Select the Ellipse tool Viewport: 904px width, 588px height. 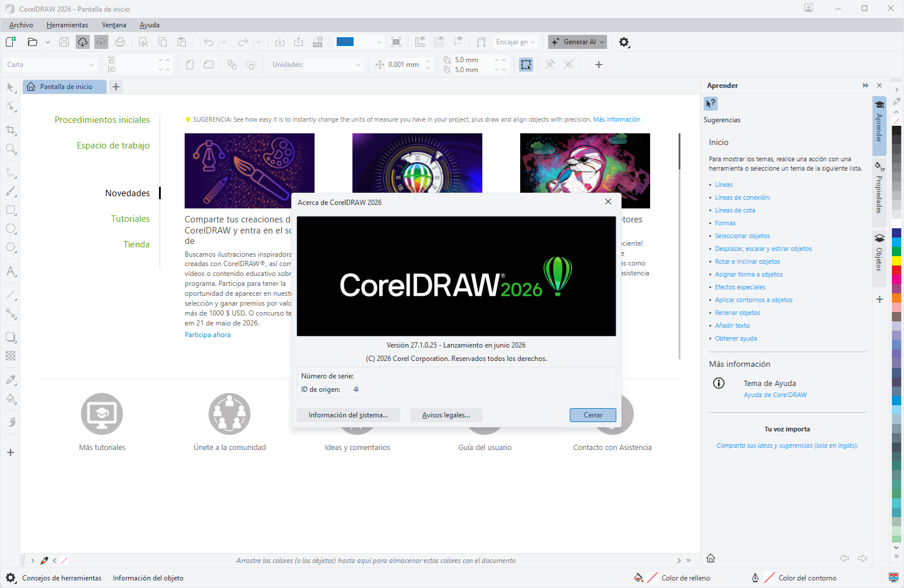tap(10, 229)
